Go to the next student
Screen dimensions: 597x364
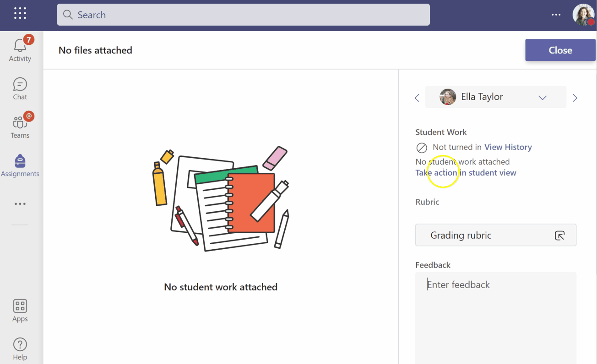click(575, 97)
